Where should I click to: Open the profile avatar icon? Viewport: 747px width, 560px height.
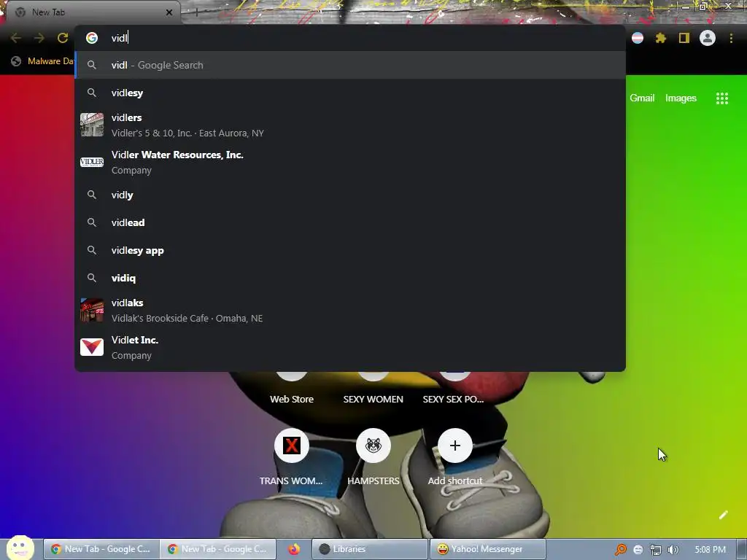708,38
